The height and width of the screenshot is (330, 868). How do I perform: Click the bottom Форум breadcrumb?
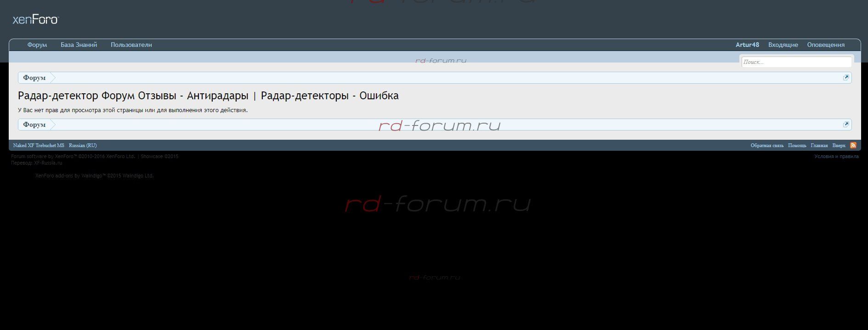point(34,125)
